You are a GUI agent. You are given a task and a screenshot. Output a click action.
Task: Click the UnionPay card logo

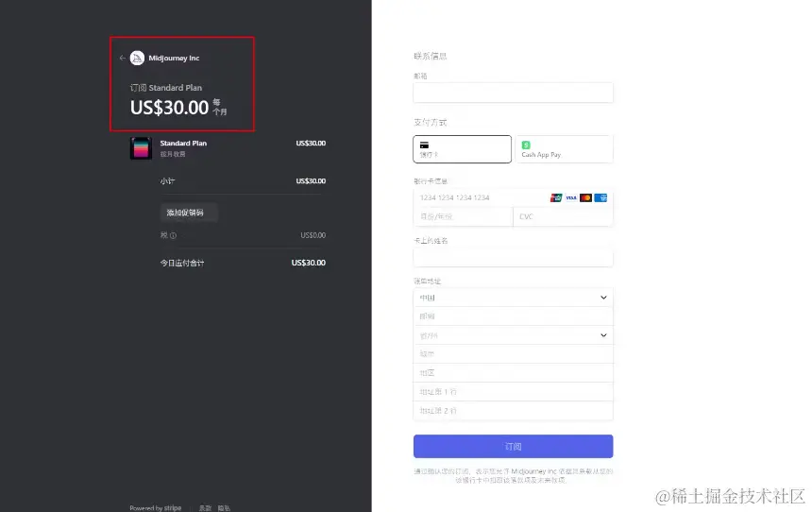[556, 197]
